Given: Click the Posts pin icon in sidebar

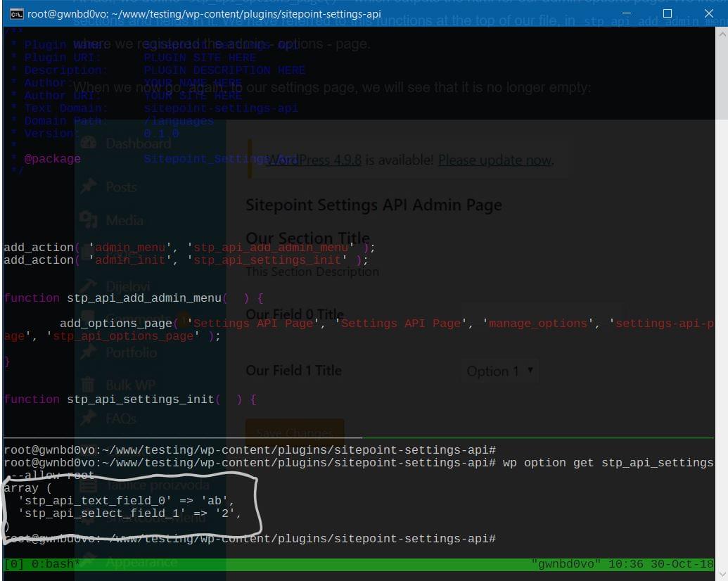Looking at the screenshot, I should pos(89,186).
